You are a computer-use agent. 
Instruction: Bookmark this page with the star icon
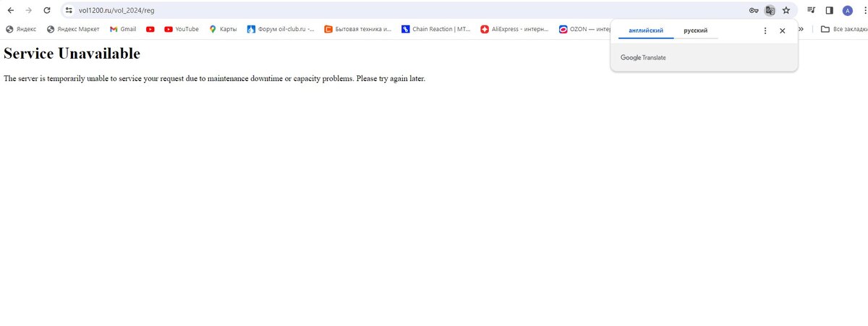786,10
